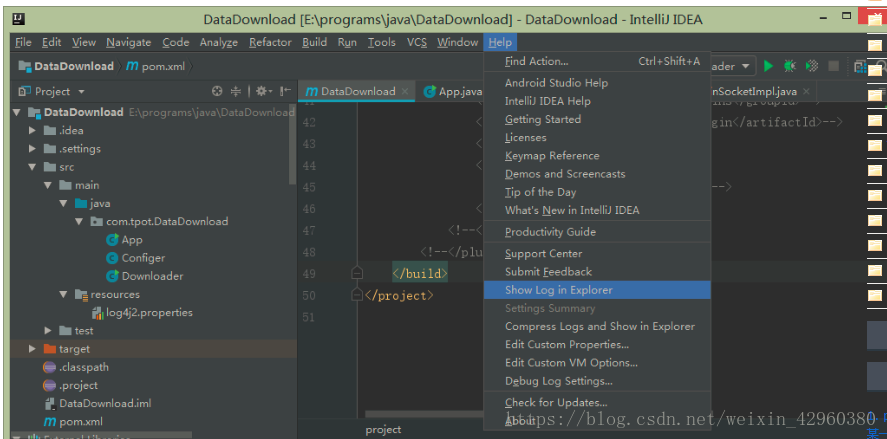This screenshot has height=439, width=887.
Task: Click the grey Stop square icon
Action: click(833, 66)
